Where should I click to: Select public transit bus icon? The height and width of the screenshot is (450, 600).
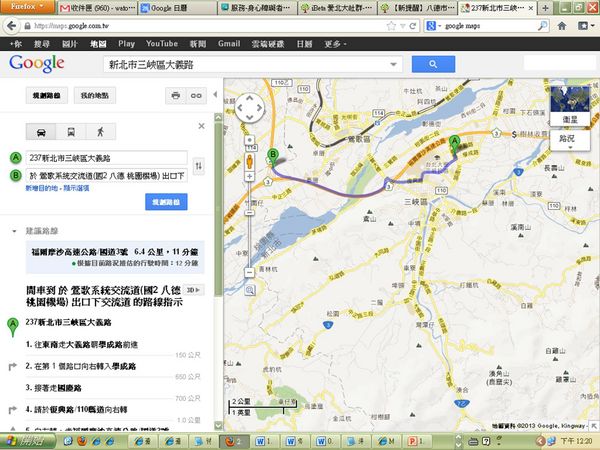coord(71,131)
